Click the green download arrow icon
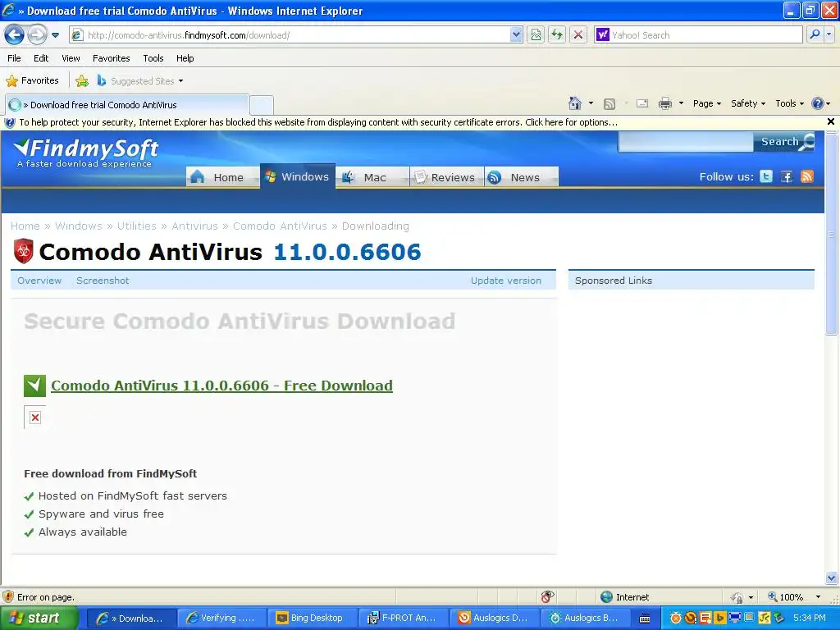This screenshot has height=630, width=840. (x=34, y=386)
